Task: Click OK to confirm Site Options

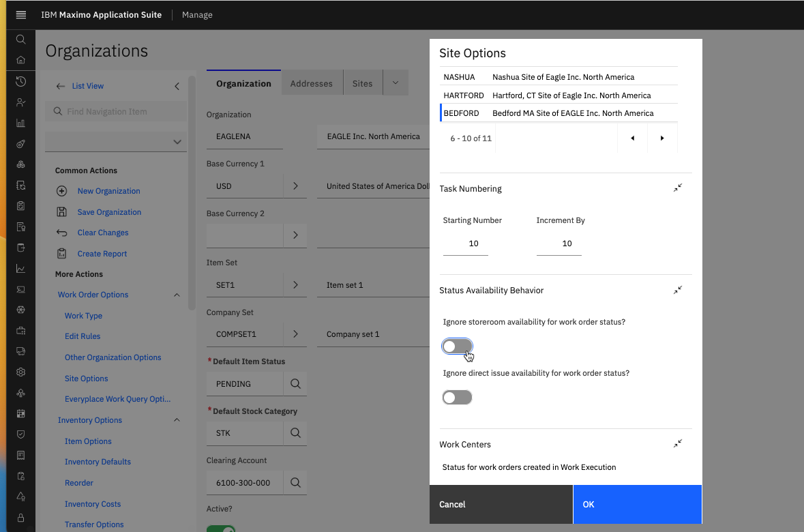Action: (637, 505)
